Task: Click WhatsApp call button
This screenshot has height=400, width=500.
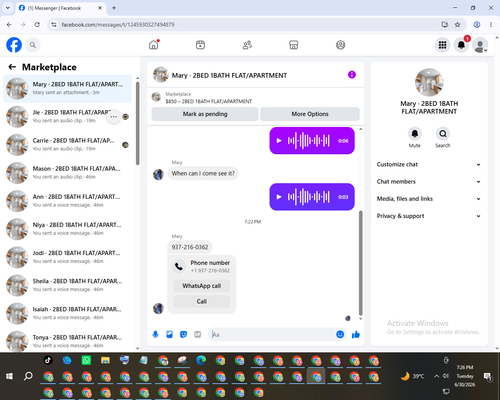Action: [202, 286]
